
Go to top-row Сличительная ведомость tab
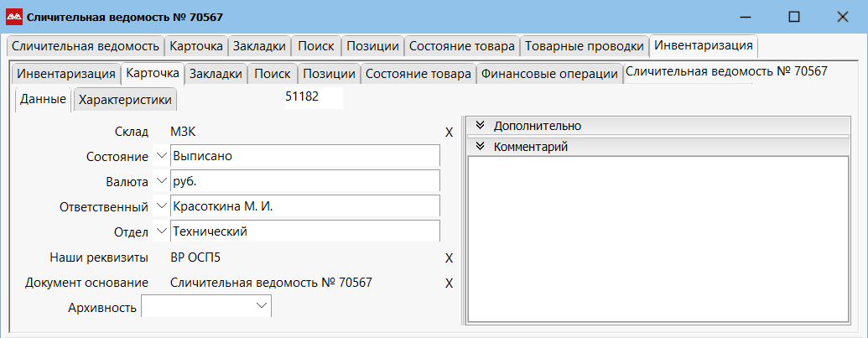tap(86, 46)
